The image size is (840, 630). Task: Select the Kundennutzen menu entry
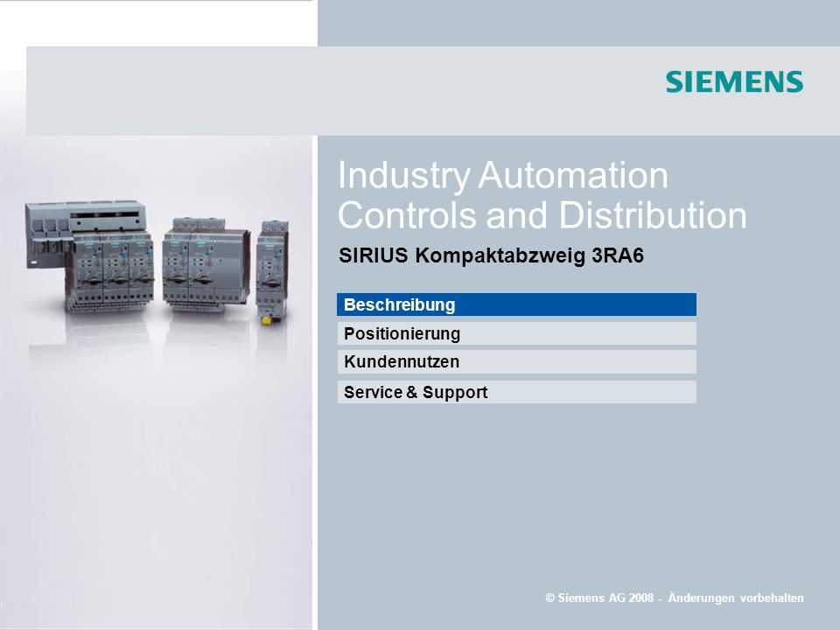[516, 361]
